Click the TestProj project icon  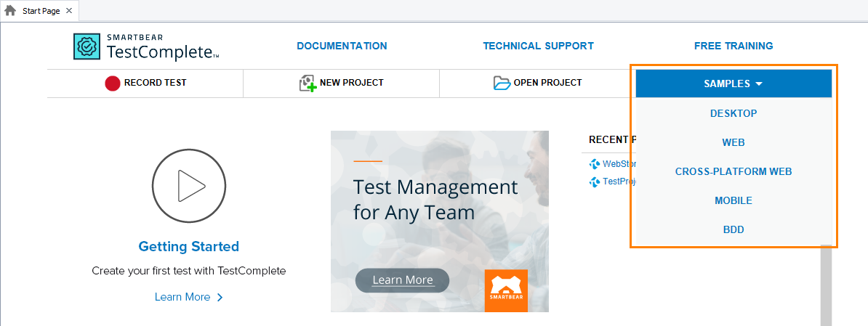[x=595, y=182]
